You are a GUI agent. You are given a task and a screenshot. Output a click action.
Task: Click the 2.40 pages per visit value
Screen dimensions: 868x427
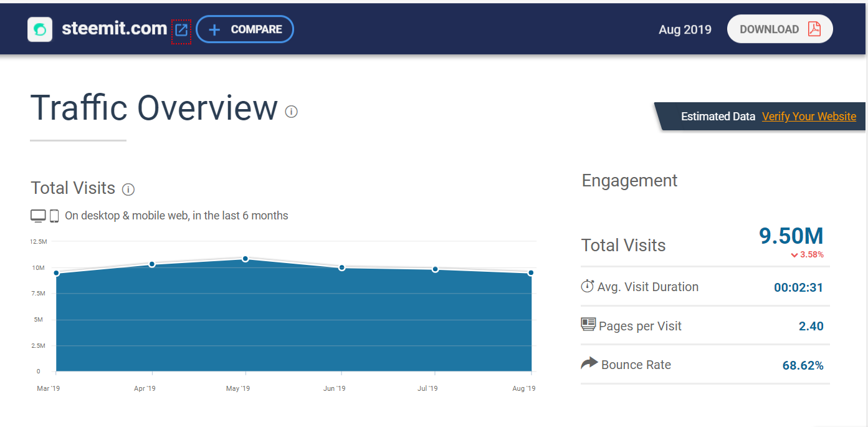pyautogui.click(x=811, y=326)
